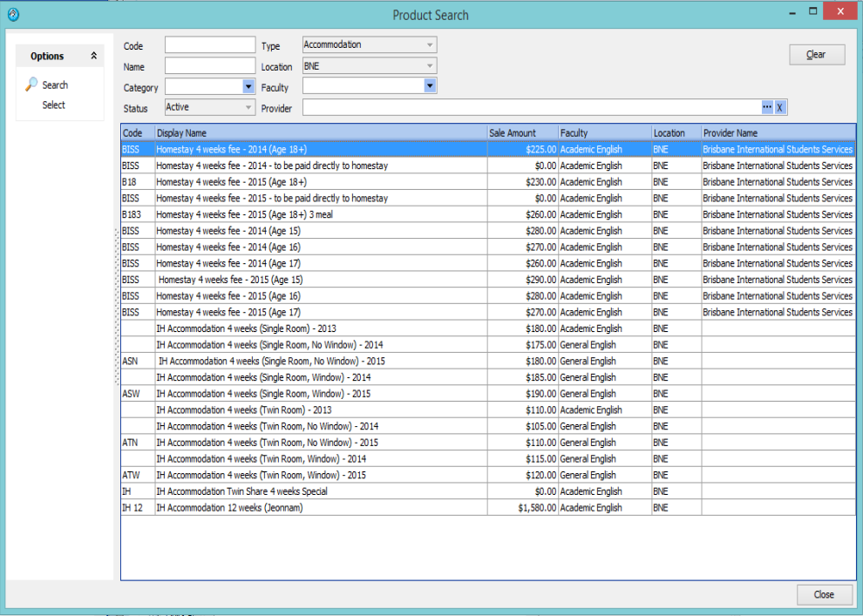This screenshot has height=616, width=863.
Task: Sort by Sale Amount column header
Action: (522, 132)
